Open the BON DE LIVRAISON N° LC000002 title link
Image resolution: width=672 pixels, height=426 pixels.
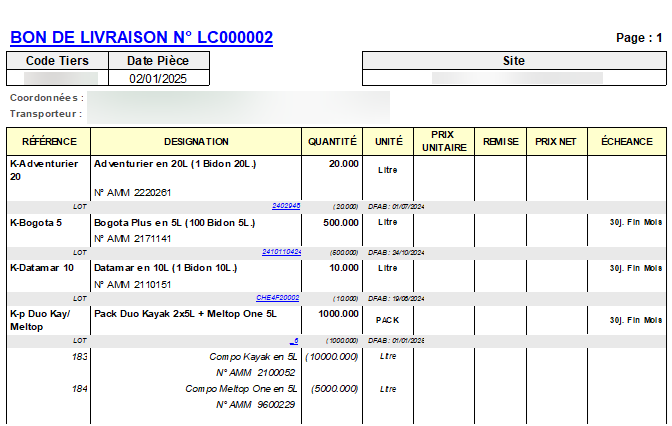(141, 38)
